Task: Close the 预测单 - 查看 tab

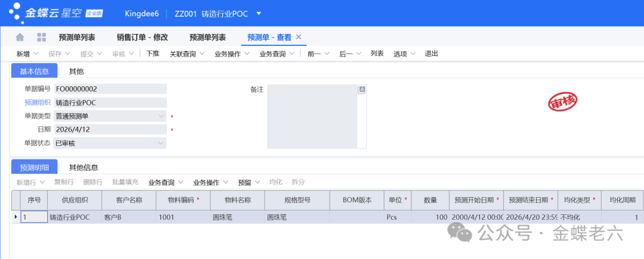Action: click(299, 37)
